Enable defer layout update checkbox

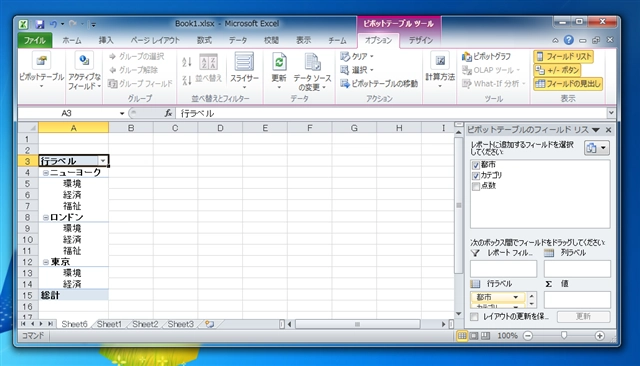[474, 317]
